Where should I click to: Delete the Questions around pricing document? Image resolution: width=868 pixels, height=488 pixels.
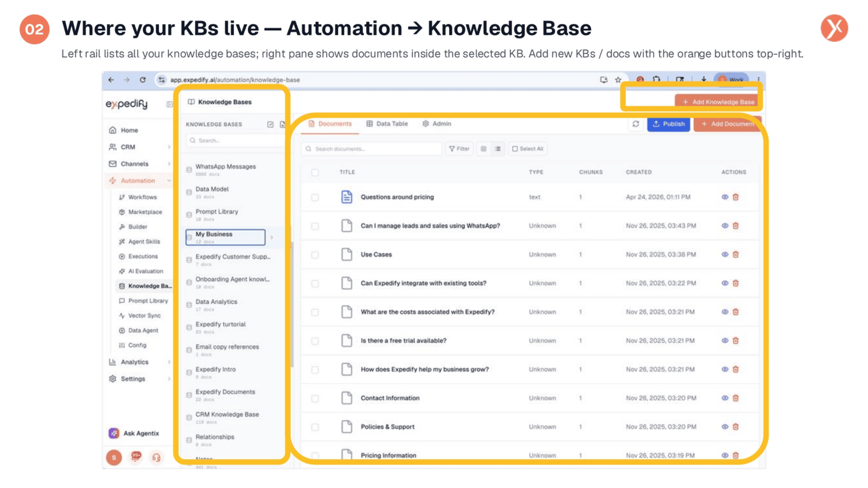click(x=736, y=197)
